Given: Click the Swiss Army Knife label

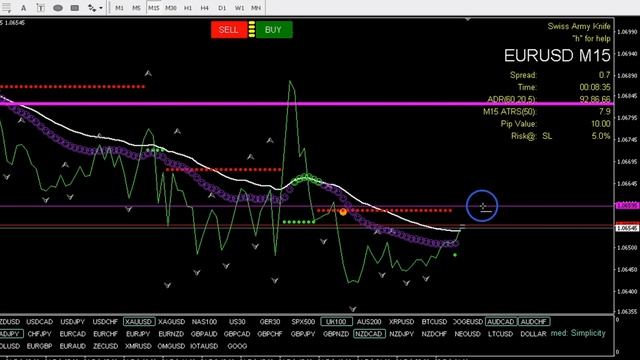Looking at the screenshot, I should [x=579, y=26].
